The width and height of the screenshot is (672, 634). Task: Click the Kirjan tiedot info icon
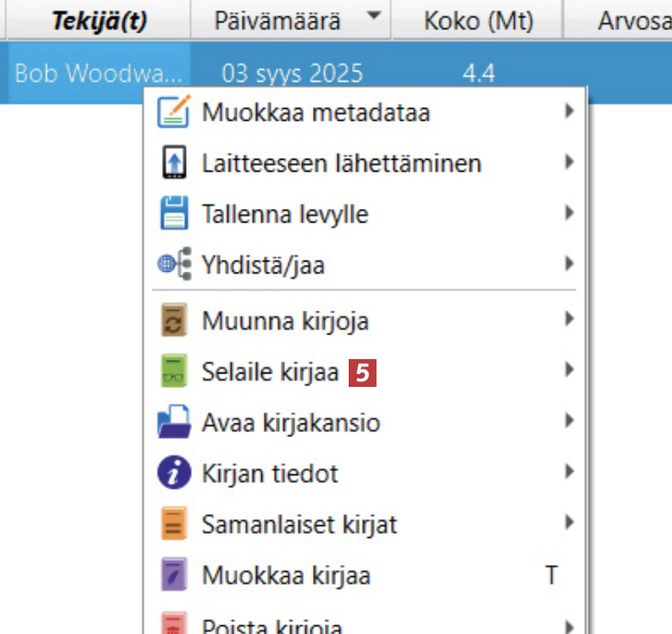[x=174, y=473]
